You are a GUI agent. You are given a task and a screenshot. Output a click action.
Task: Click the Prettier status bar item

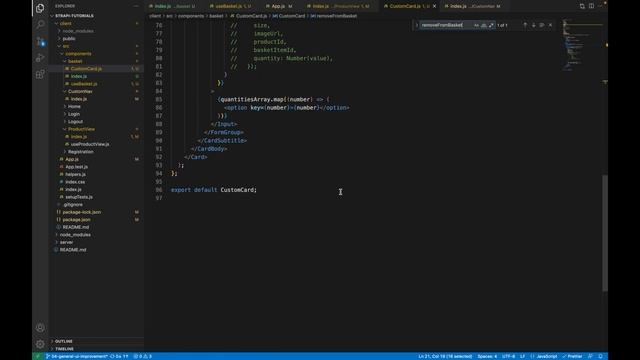coord(572,356)
